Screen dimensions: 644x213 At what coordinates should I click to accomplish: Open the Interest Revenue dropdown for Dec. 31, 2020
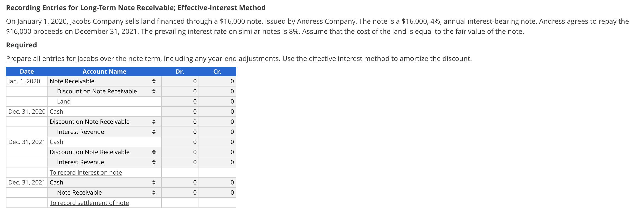pos(105,132)
